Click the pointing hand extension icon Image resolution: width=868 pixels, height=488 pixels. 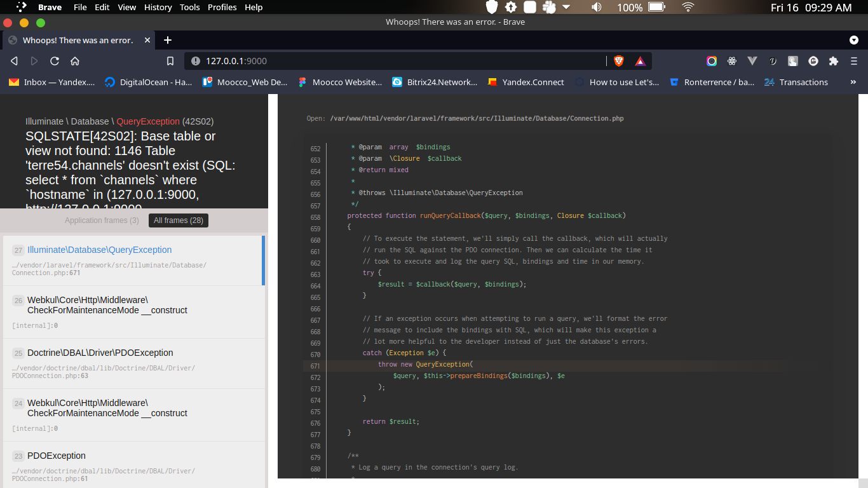(793, 61)
